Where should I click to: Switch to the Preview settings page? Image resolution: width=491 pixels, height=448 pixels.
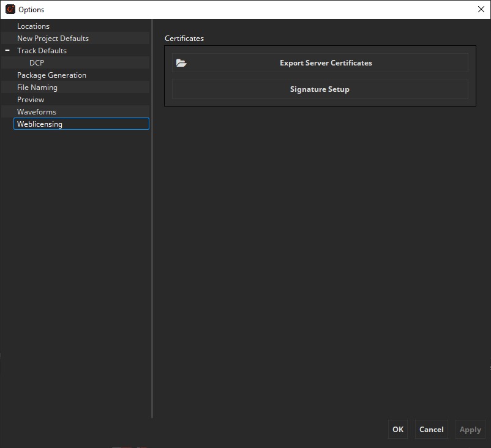pos(31,100)
